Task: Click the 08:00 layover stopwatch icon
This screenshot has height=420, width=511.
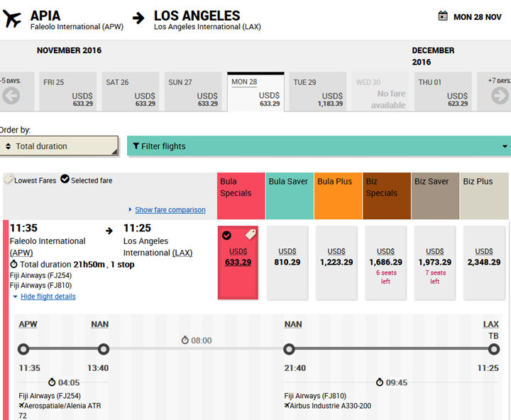Action: [185, 341]
